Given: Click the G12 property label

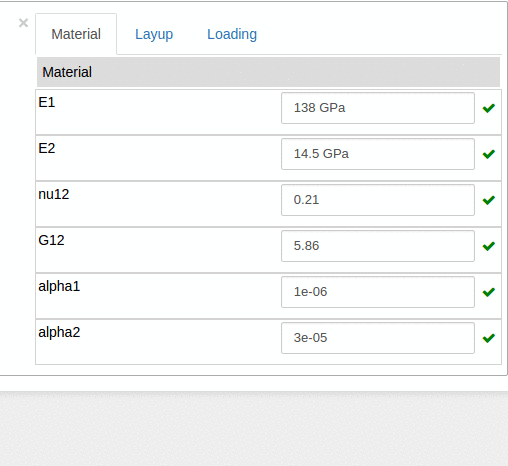Looking at the screenshot, I should pos(51,240).
